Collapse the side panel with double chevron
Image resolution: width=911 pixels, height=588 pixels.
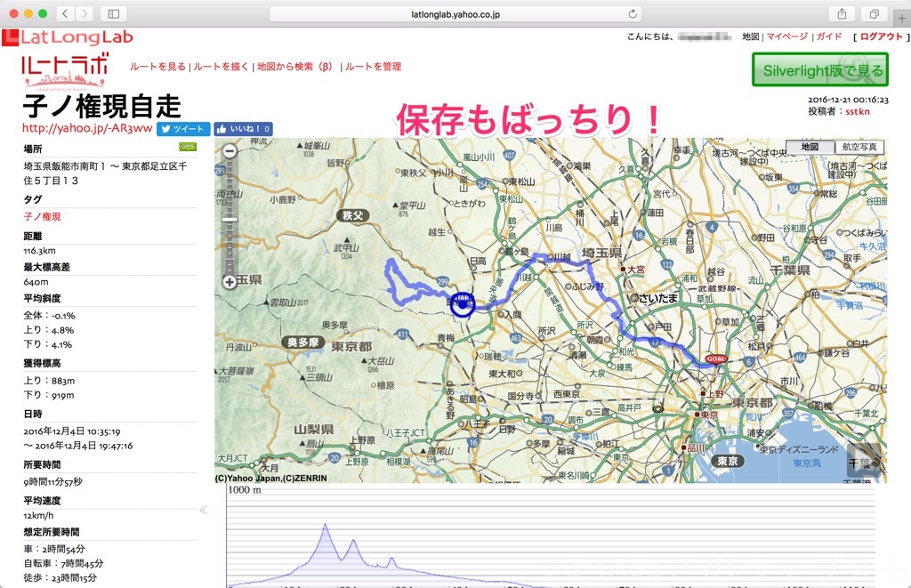point(203,511)
